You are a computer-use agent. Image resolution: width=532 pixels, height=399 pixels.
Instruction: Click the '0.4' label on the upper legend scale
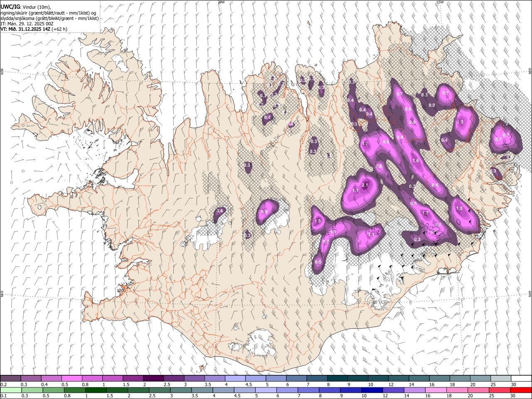[x=44, y=384]
